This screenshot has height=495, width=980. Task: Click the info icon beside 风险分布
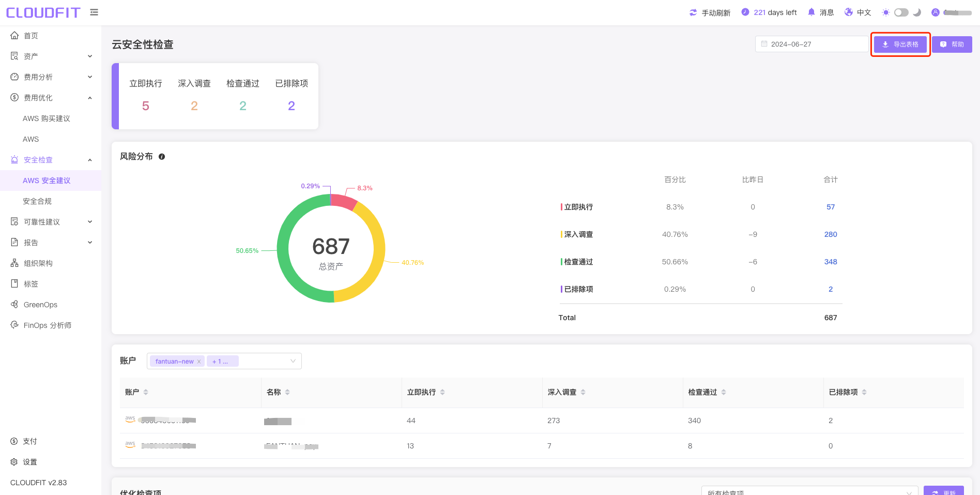click(162, 157)
